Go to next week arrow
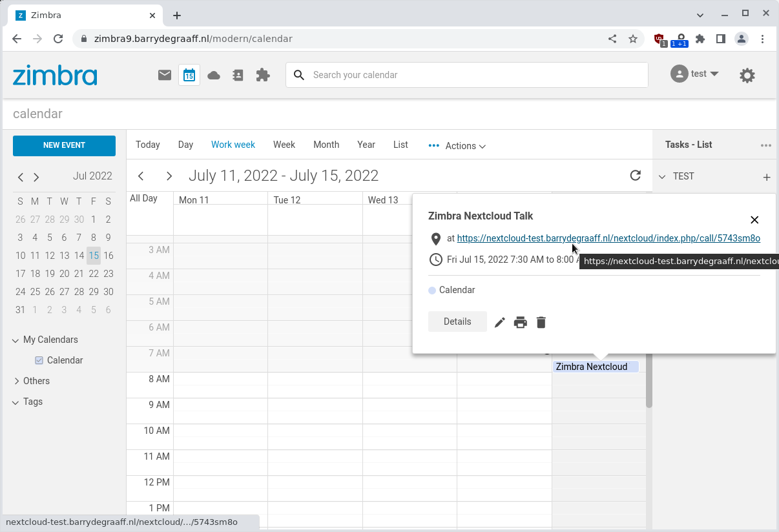 pos(169,176)
